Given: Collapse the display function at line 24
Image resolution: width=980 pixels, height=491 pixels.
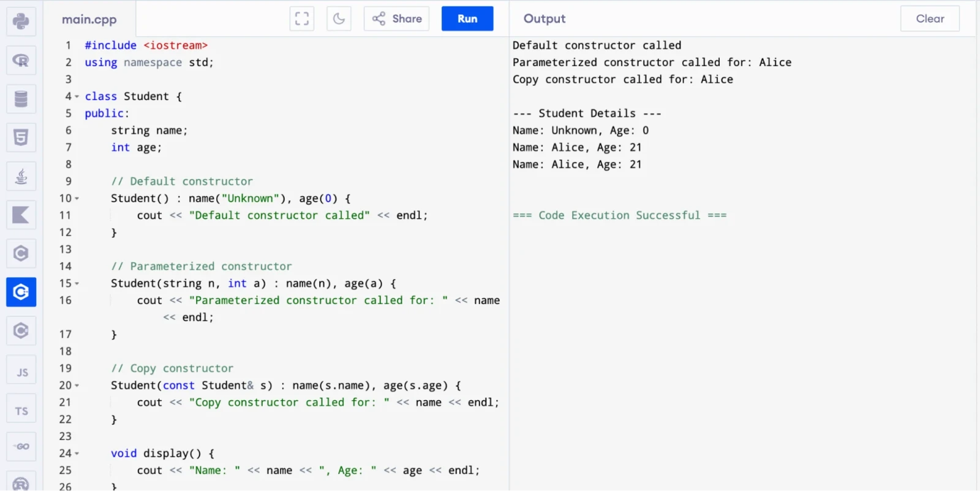Looking at the screenshot, I should coord(77,454).
